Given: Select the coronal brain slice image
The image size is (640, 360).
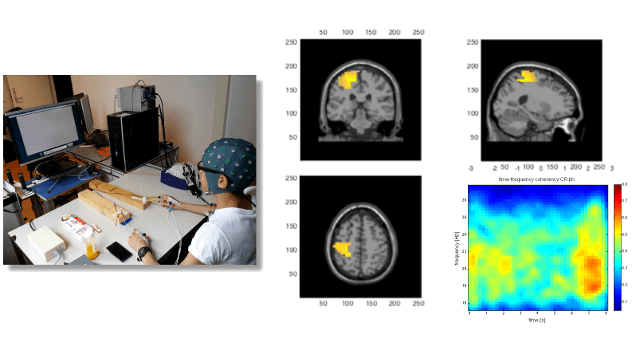Looking at the screenshot, I should pyautogui.click(x=361, y=100).
